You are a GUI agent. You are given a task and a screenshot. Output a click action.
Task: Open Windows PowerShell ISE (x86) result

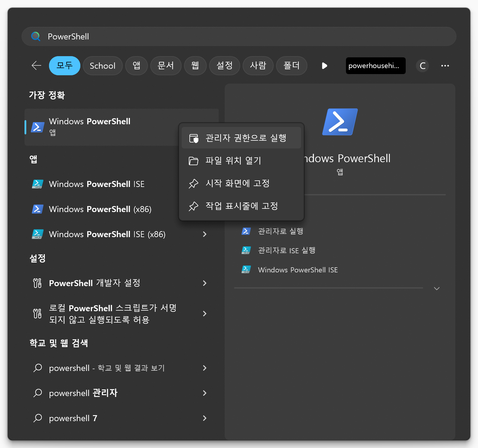[x=107, y=234]
